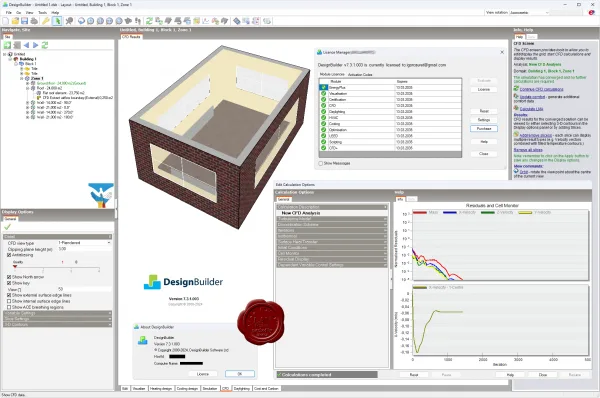Expand the Cell Monitor section
Viewport: 600px width, 398px height.
[x=332, y=253]
